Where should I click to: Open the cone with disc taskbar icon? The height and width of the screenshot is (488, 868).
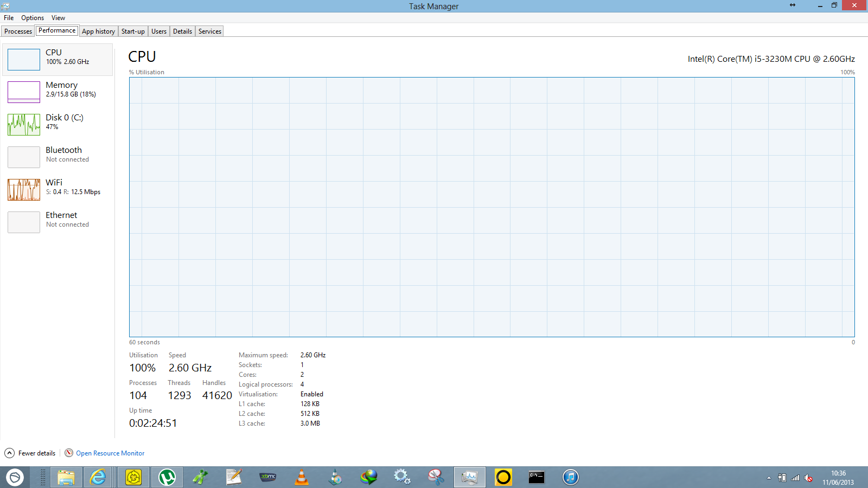click(335, 477)
